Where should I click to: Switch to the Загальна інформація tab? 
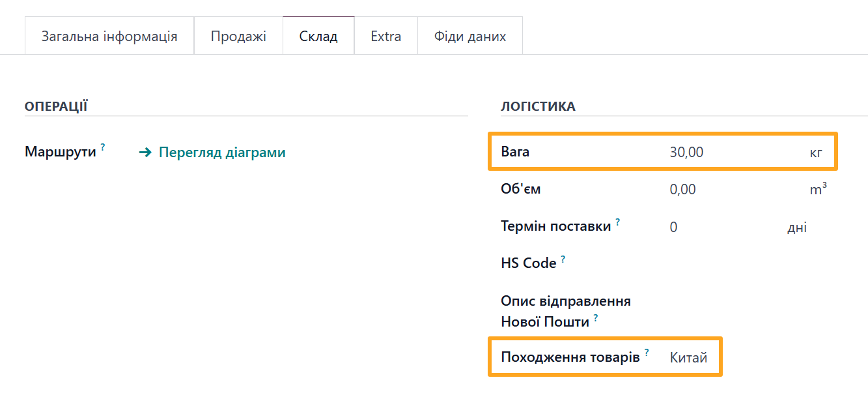click(x=109, y=36)
